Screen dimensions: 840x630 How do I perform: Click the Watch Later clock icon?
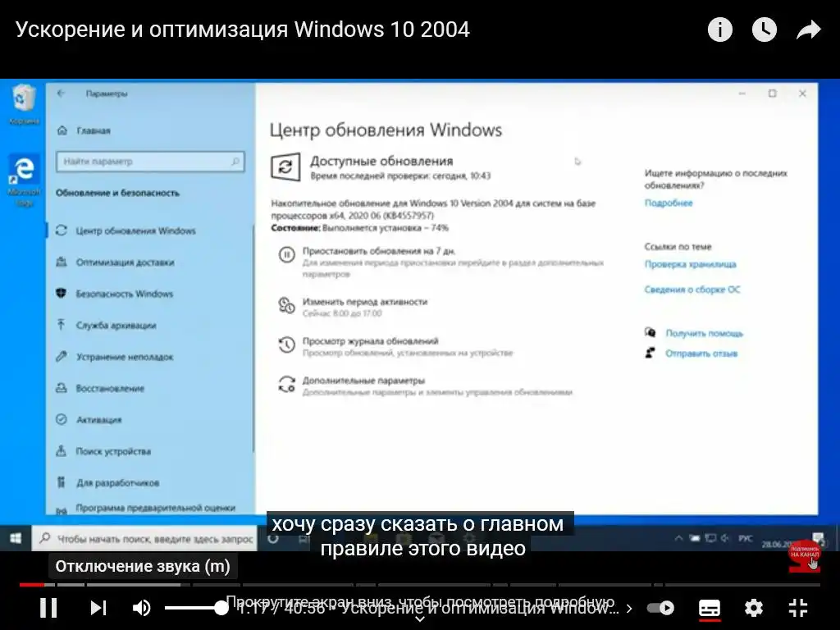[x=764, y=30]
